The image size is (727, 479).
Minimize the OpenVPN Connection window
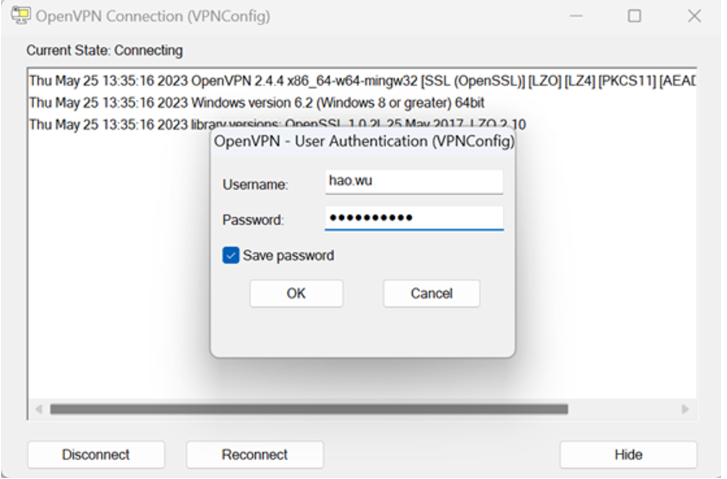[576, 16]
